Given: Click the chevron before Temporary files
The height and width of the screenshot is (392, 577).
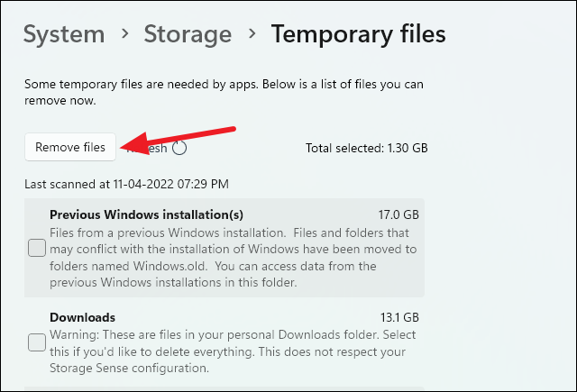Looking at the screenshot, I should 252,35.
